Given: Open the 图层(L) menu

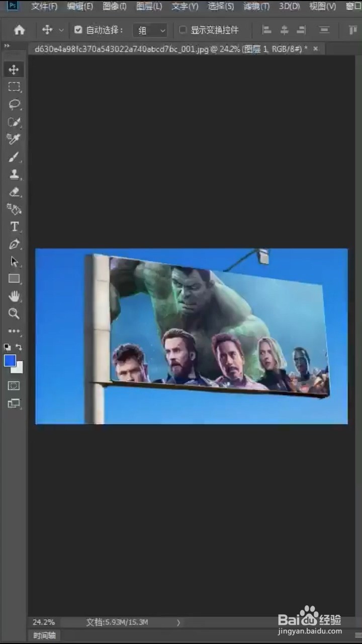Looking at the screenshot, I should [x=149, y=7].
